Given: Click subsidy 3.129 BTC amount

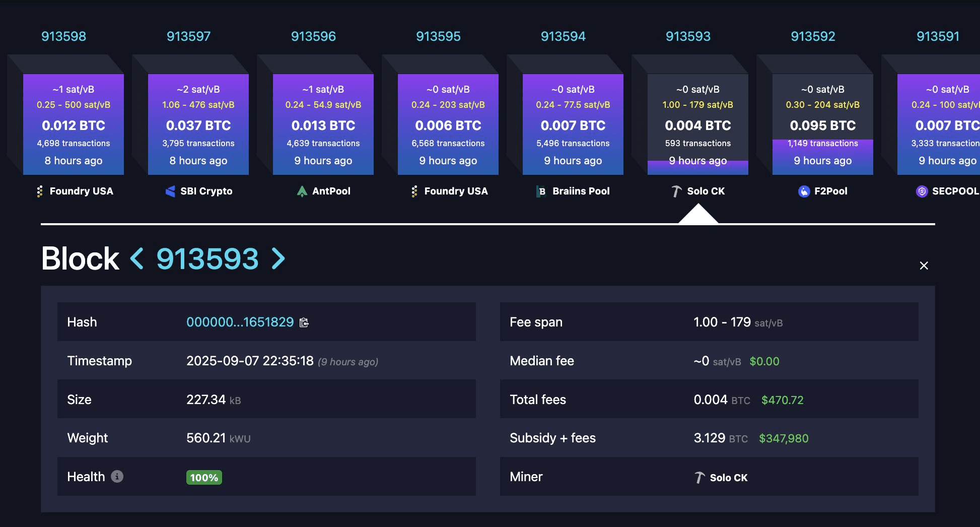Looking at the screenshot, I should pyautogui.click(x=721, y=438).
